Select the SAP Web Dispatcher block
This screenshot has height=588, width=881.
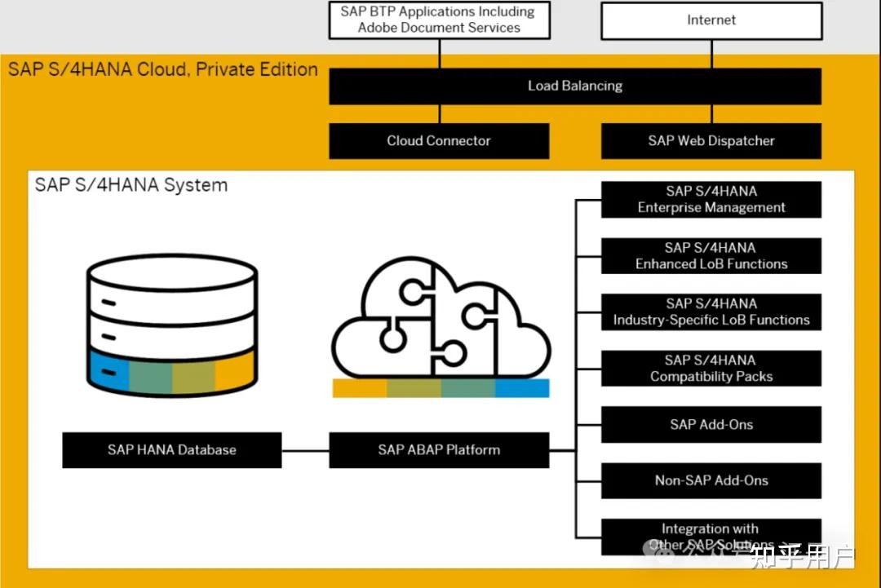[711, 140]
